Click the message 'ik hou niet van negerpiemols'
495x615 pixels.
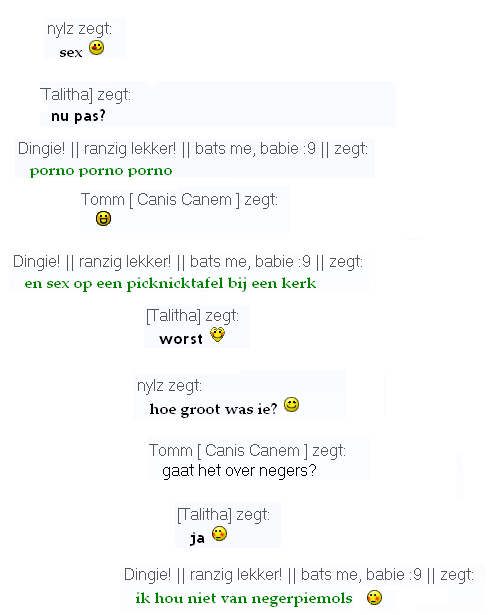tap(244, 599)
